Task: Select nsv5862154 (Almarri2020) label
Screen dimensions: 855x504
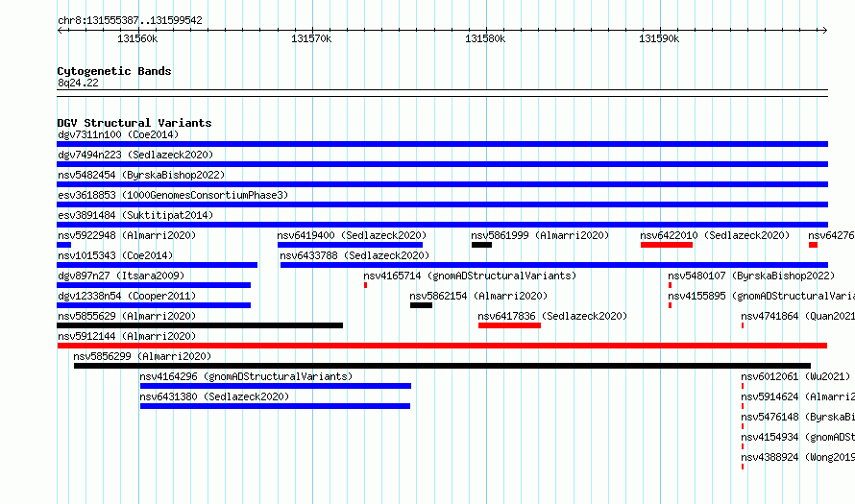Action: click(x=478, y=296)
